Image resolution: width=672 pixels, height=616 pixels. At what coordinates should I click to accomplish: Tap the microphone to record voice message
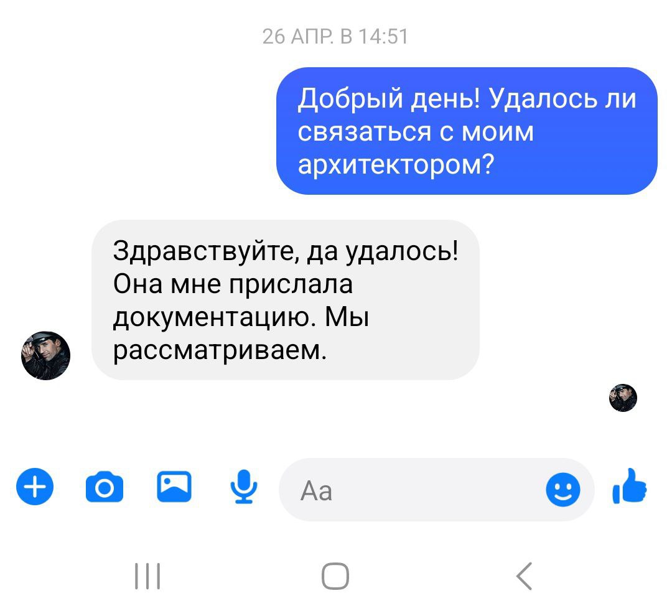click(244, 487)
